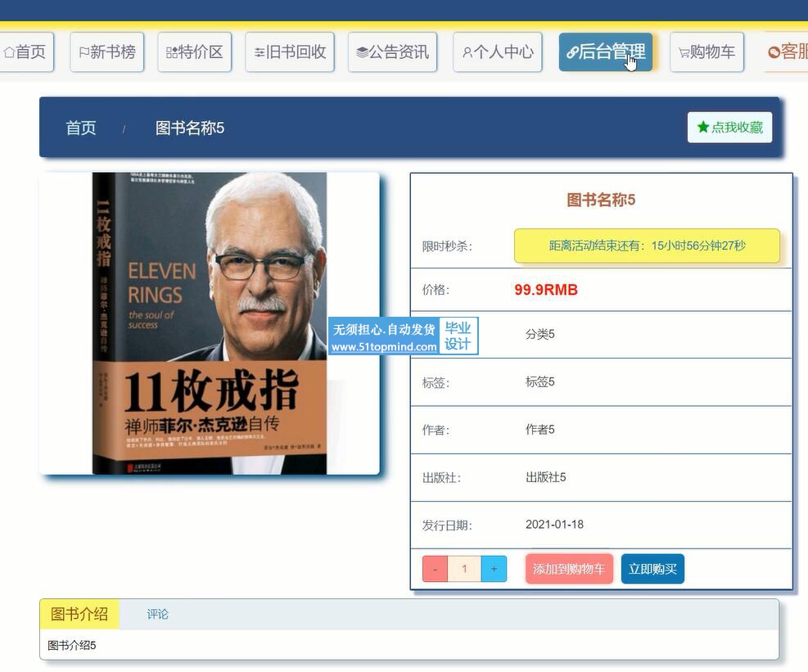This screenshot has width=808, height=672.
Task: Open 公告资讯 announcements page
Action: click(x=392, y=52)
